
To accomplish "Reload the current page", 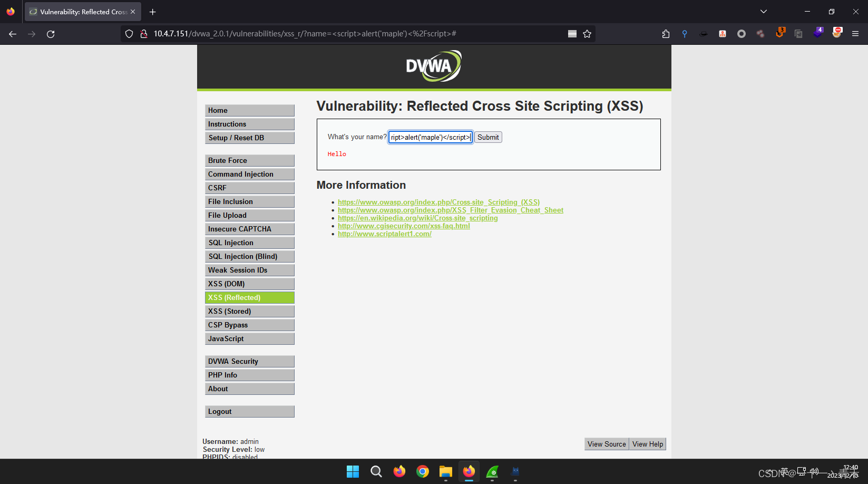I will (51, 34).
